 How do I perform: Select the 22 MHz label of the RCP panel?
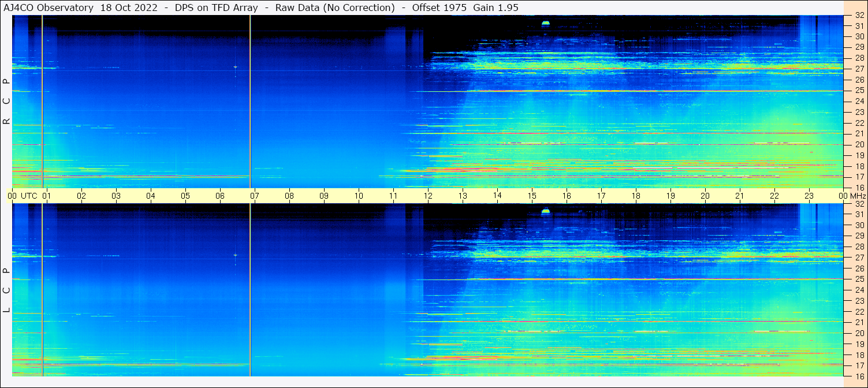859,123
